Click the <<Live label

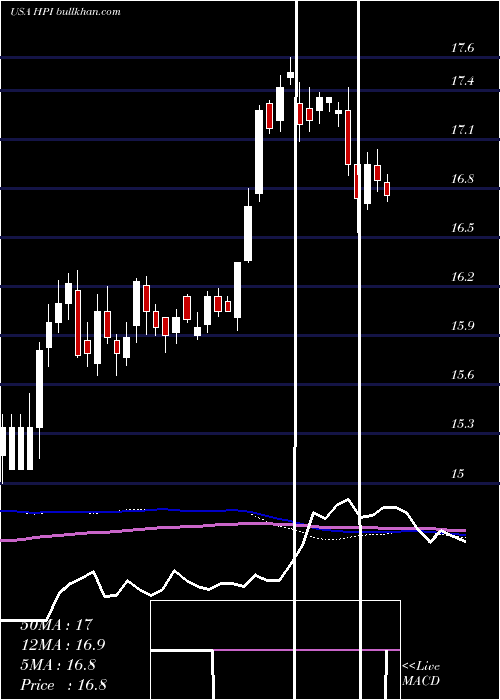click(x=421, y=667)
